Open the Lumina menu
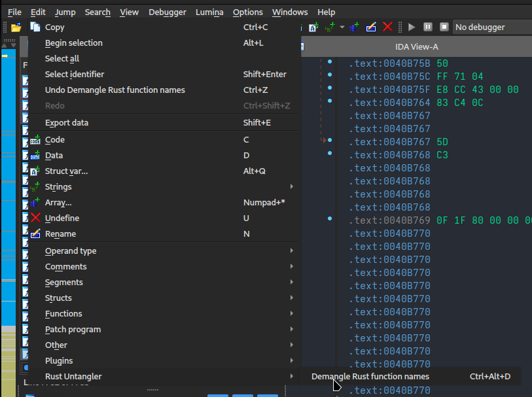Image resolution: width=532 pixels, height=397 pixels. click(x=209, y=12)
